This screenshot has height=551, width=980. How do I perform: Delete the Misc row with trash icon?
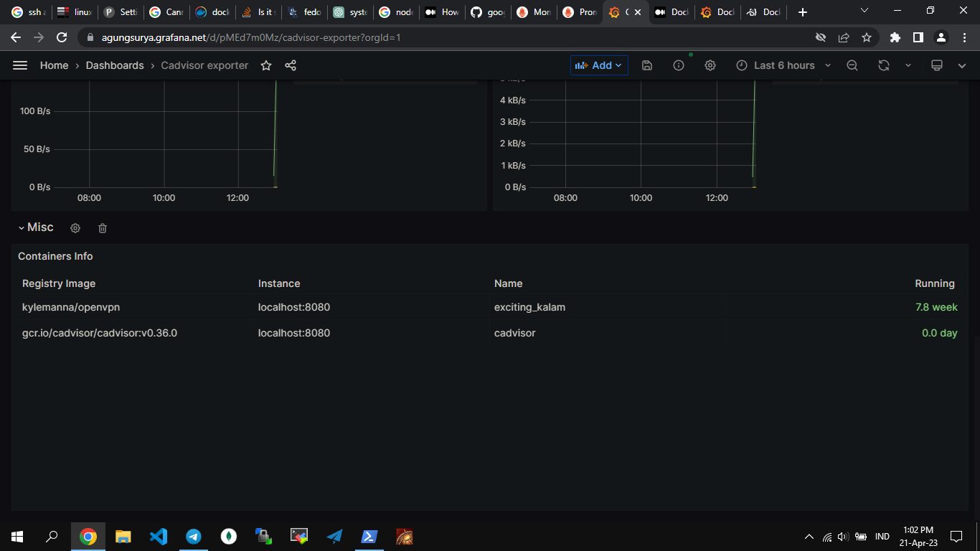coord(103,228)
